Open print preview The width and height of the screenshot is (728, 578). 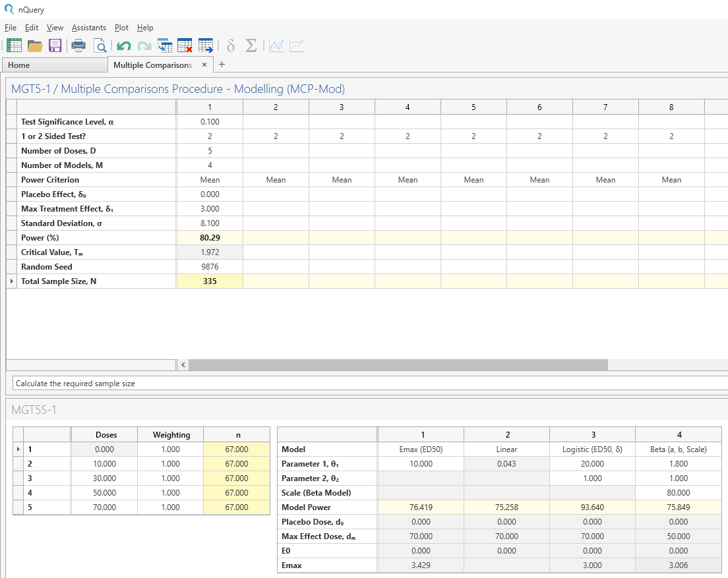click(100, 45)
